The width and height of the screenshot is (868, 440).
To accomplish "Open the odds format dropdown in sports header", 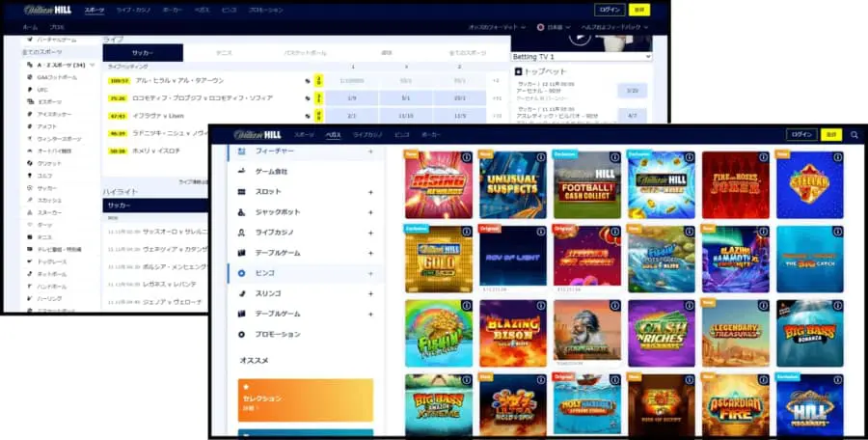I will click(496, 27).
